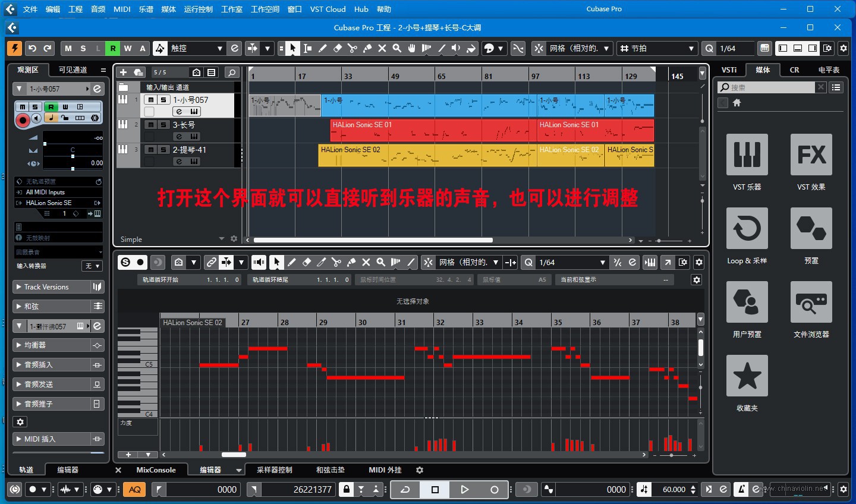Screen dimensions: 856x504
Task: Solo the 2-提琴-41 track
Action: click(163, 150)
